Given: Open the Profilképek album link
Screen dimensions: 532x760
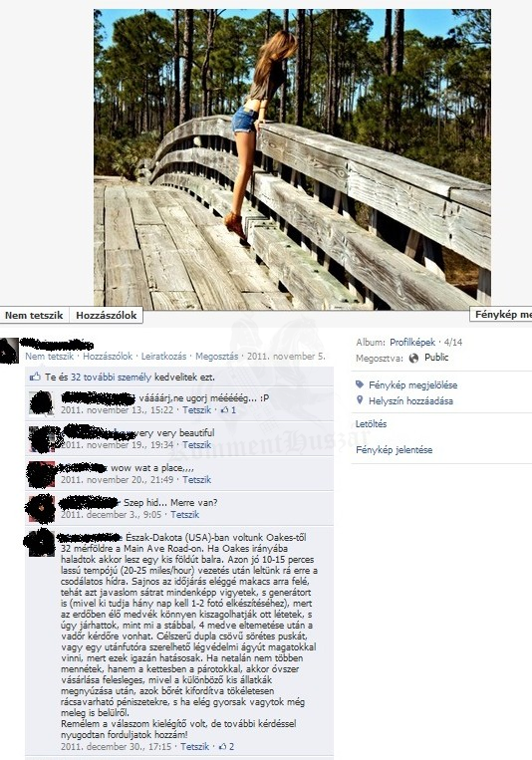Looking at the screenshot, I should tap(412, 343).
